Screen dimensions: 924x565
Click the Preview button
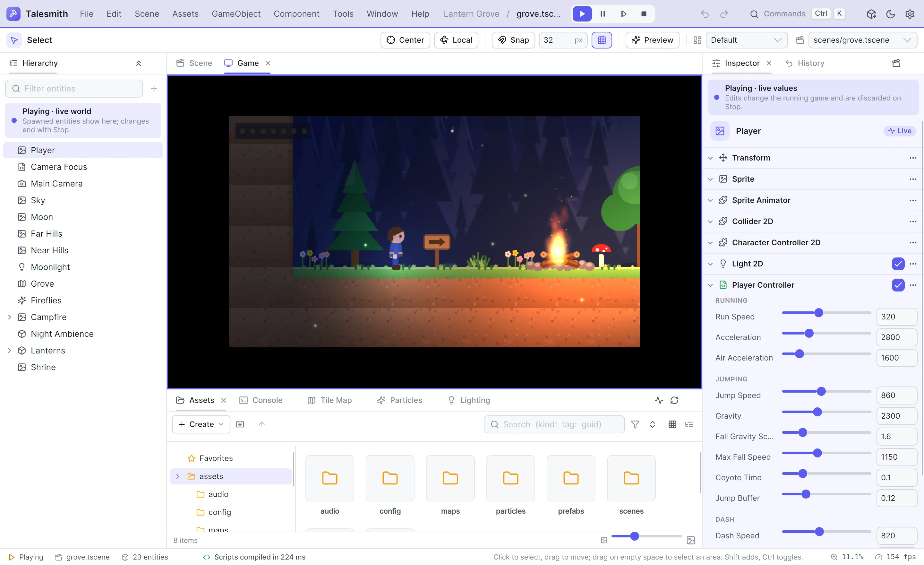652,40
